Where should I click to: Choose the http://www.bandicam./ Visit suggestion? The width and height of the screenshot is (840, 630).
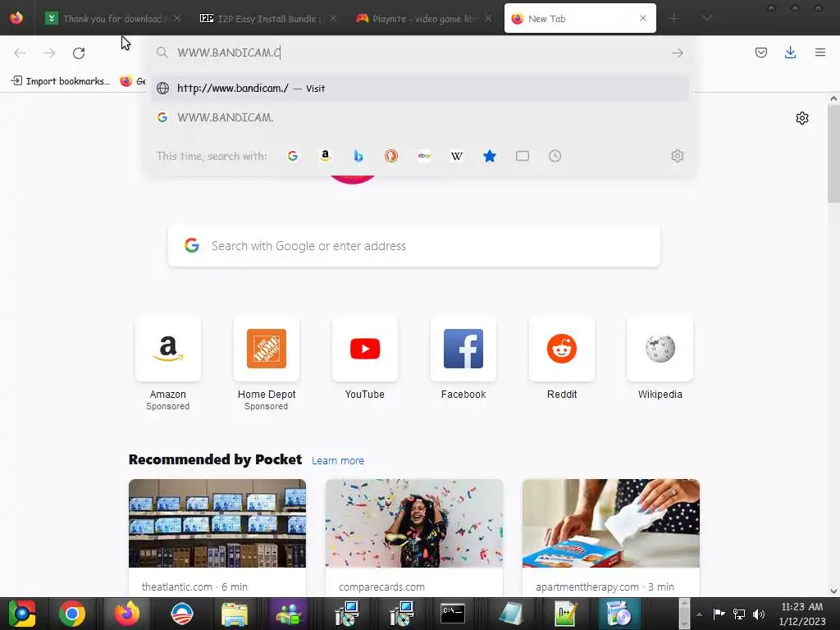click(419, 89)
